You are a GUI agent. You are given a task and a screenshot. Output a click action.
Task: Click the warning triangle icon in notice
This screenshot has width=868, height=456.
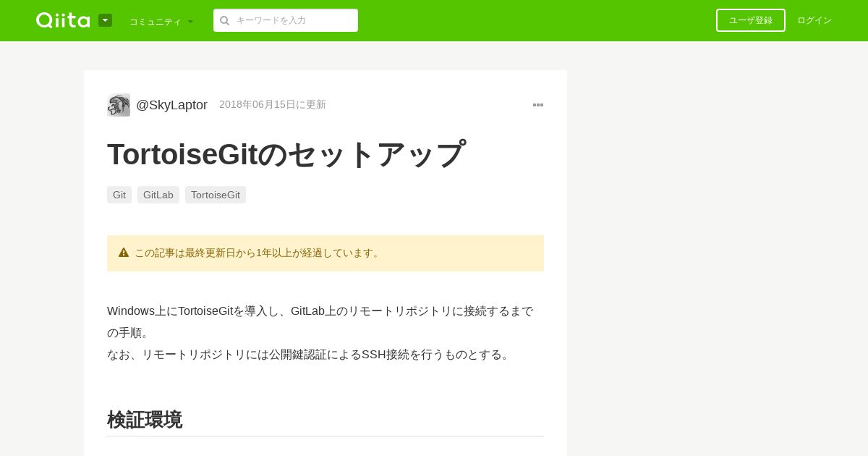tap(124, 253)
